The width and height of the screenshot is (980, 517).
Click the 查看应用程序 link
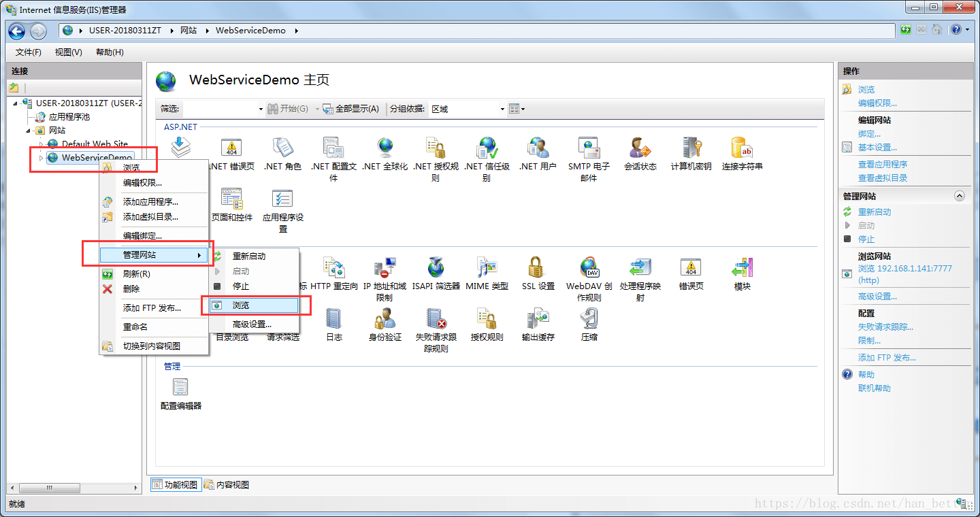pyautogui.click(x=883, y=165)
